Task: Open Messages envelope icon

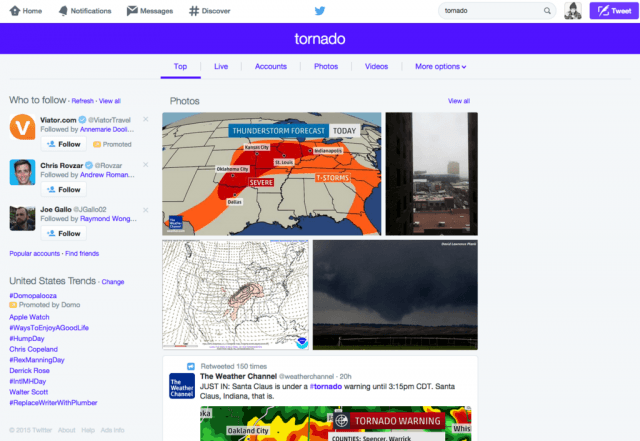Action: point(132,11)
